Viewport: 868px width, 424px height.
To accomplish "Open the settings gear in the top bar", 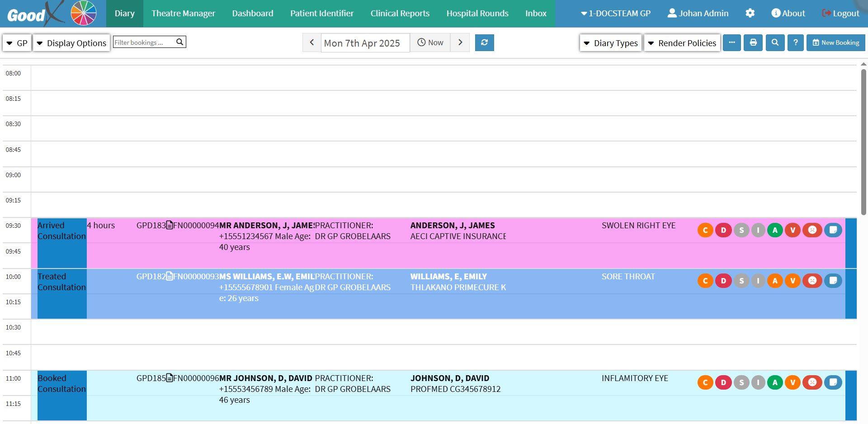I will click(x=750, y=13).
